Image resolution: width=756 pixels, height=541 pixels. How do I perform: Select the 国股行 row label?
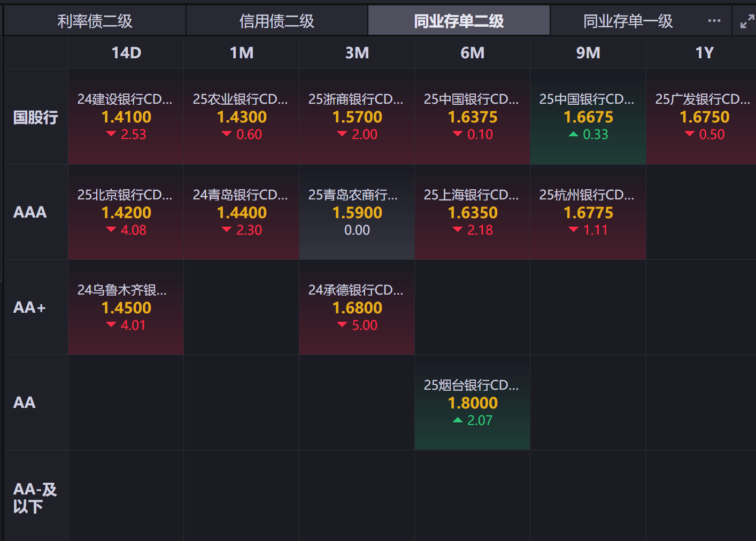[x=35, y=117]
